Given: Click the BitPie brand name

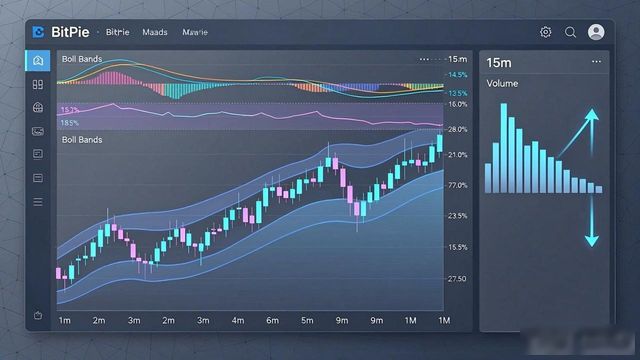Looking at the screenshot, I should point(70,32).
